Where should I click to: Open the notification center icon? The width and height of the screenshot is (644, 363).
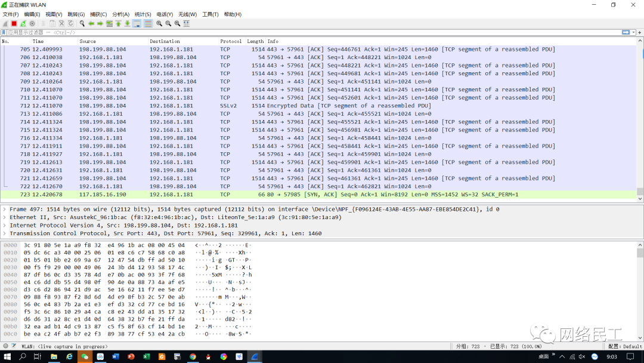630,356
